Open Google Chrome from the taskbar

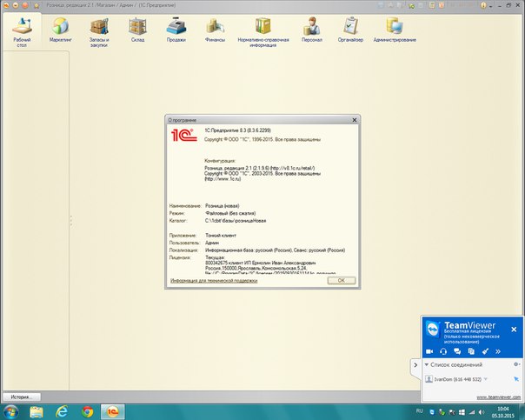point(87,410)
